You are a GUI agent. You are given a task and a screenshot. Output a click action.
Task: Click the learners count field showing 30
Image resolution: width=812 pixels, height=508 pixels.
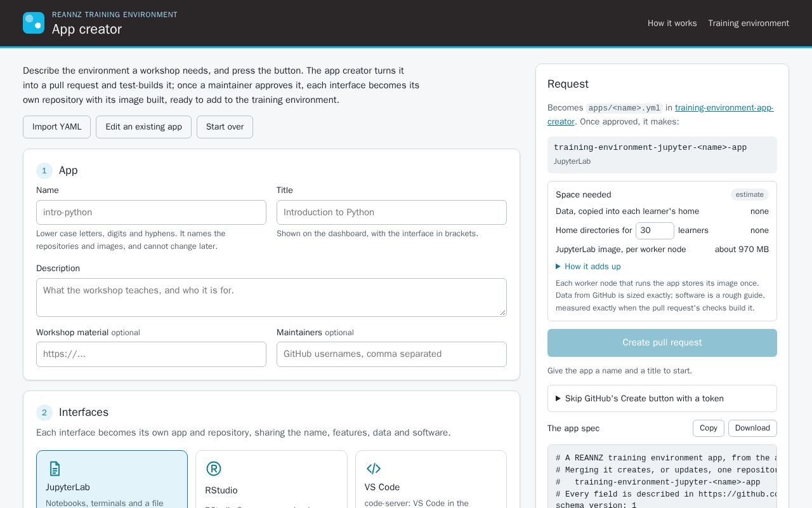click(x=655, y=231)
